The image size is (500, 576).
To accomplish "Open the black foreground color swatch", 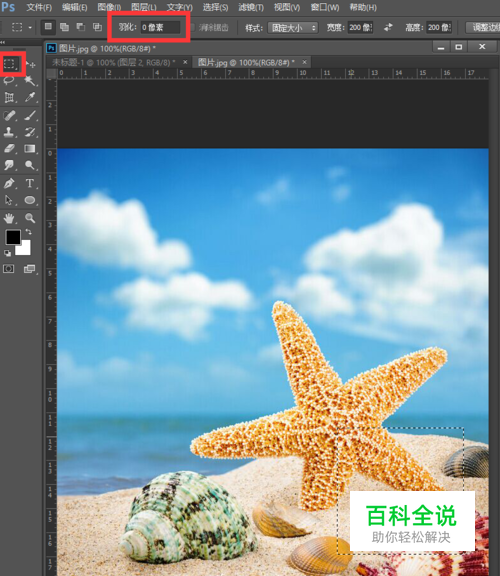I will [x=13, y=237].
